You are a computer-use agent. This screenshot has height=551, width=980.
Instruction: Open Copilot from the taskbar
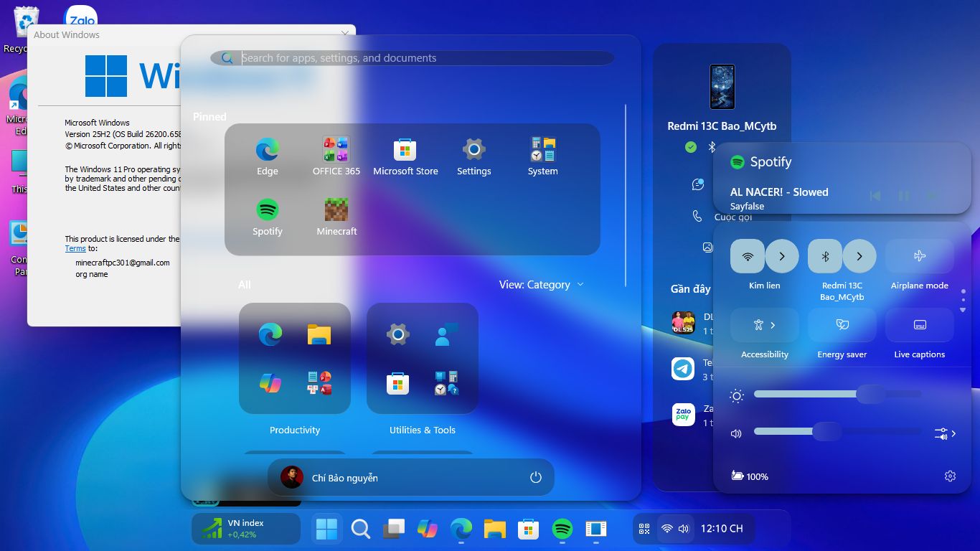427,529
